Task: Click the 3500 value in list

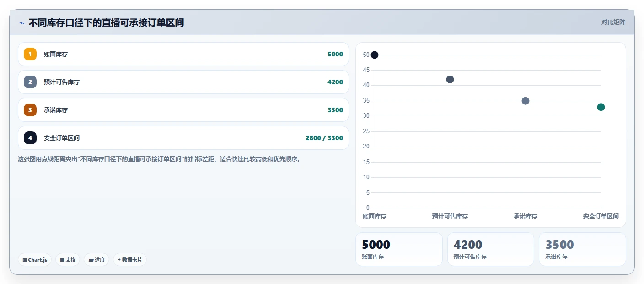Action: coord(335,110)
